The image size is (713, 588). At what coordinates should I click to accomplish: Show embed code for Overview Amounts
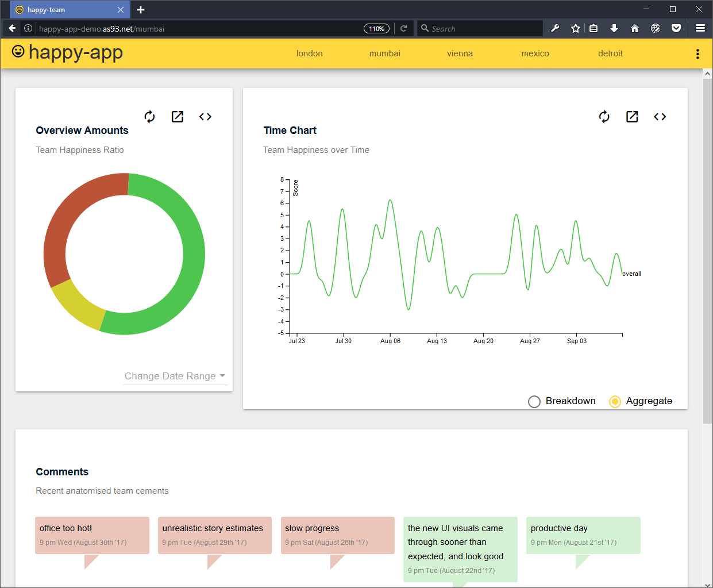pyautogui.click(x=205, y=117)
